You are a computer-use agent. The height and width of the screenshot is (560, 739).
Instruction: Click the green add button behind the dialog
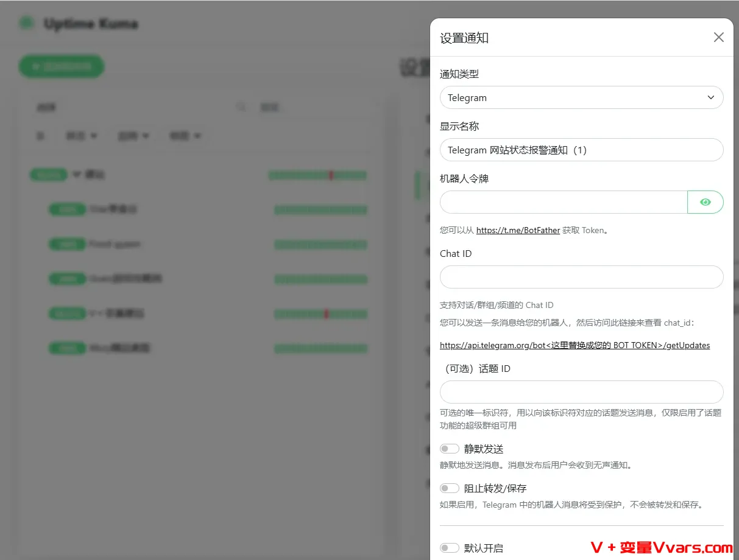point(62,66)
